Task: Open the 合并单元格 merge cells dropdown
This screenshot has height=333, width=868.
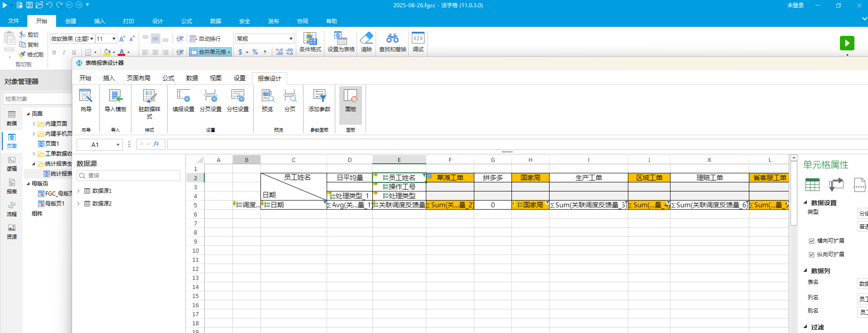Action: pos(229,52)
